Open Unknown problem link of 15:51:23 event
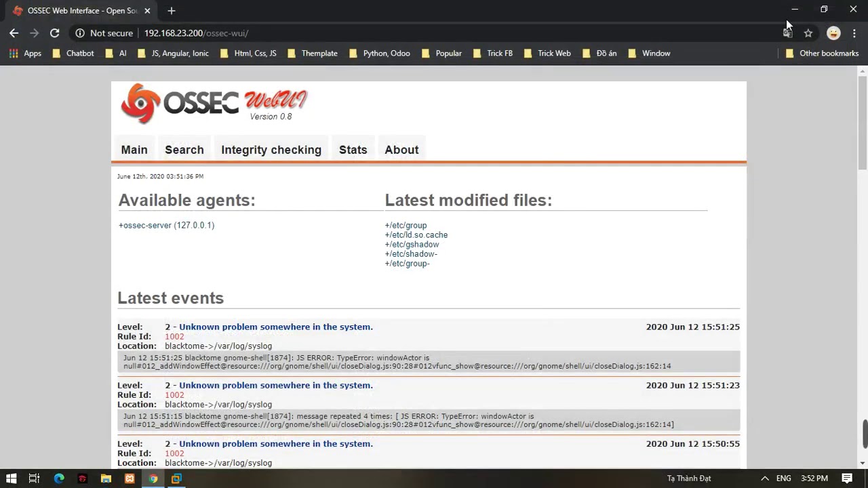 [276, 385]
